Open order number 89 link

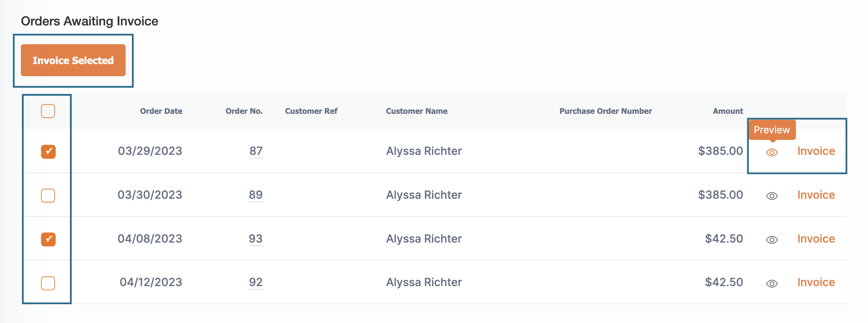tap(256, 195)
